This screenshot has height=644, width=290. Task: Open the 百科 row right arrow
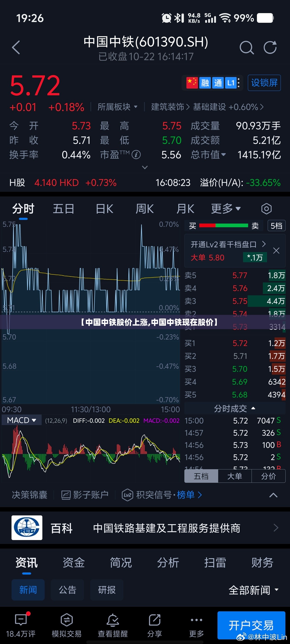276,527
